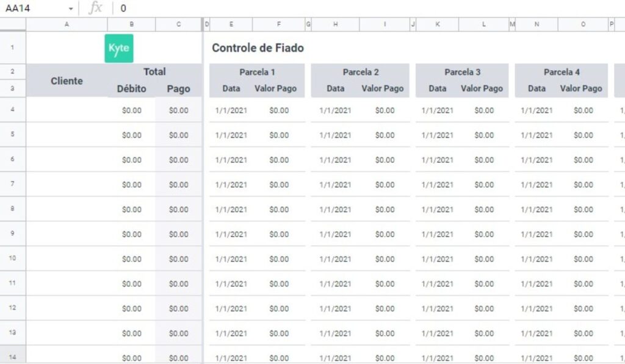Image resolution: width=625 pixels, height=364 pixels.
Task: Select row number 10
Action: click(x=12, y=259)
